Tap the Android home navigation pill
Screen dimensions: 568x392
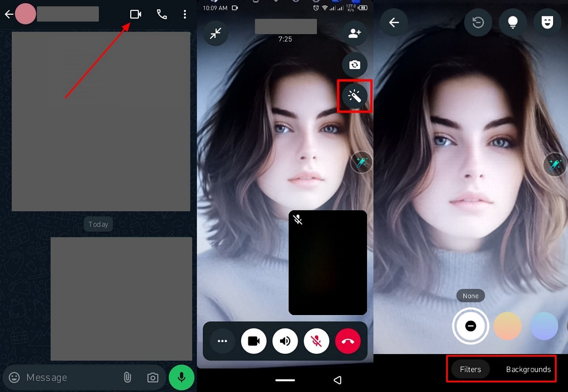coord(285,380)
